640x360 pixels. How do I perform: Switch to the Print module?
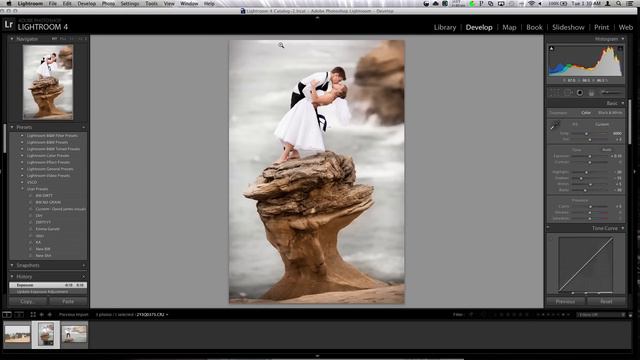pyautogui.click(x=601, y=27)
